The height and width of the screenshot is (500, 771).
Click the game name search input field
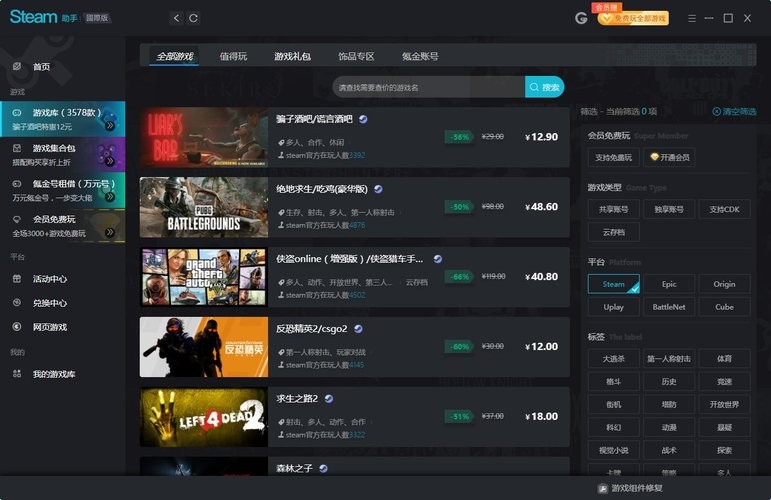pos(429,87)
